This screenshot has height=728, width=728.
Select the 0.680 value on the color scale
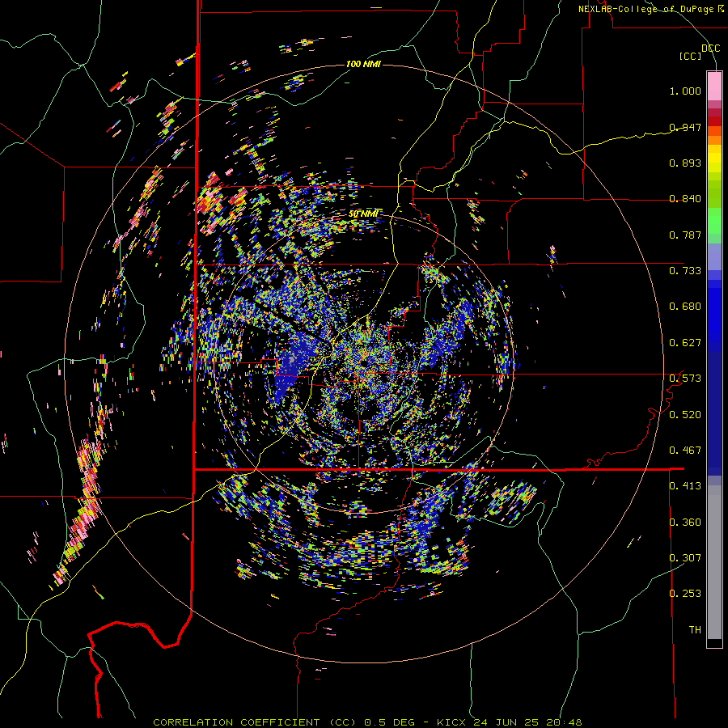coord(685,307)
